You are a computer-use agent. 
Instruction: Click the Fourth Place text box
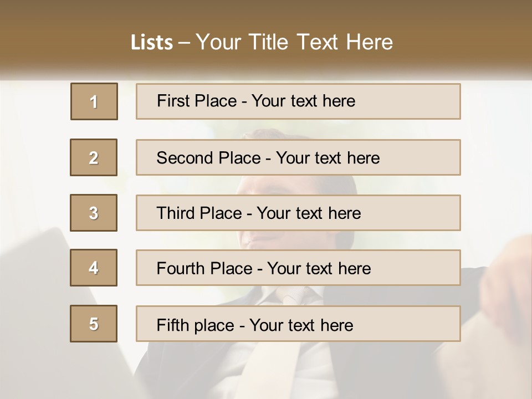[x=298, y=268]
